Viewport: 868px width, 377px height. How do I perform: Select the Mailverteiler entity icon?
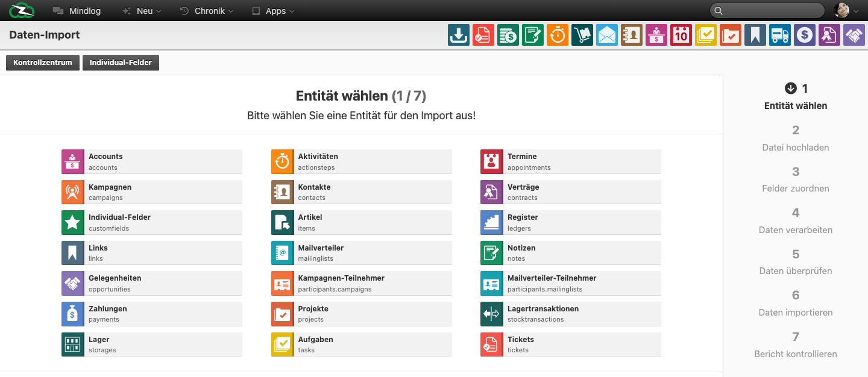tap(283, 253)
